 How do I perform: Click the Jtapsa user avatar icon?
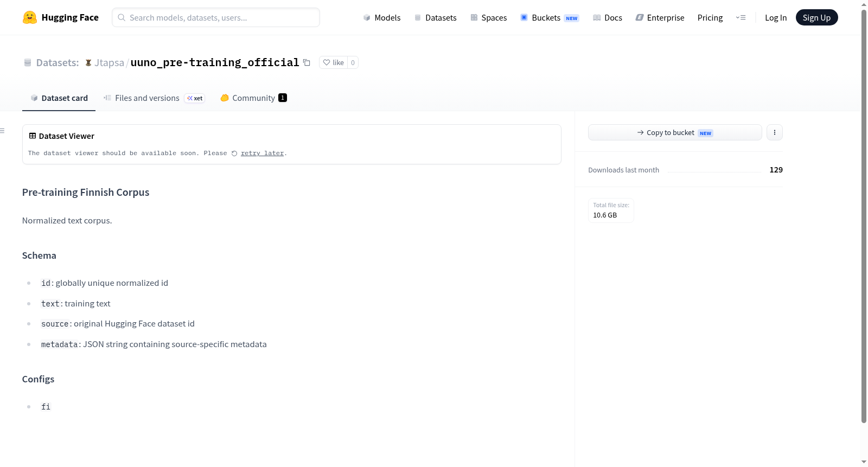pyautogui.click(x=88, y=63)
